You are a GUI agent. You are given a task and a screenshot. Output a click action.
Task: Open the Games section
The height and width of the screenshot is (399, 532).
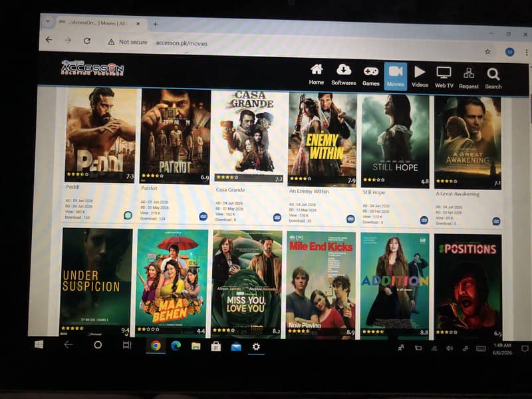coord(371,76)
